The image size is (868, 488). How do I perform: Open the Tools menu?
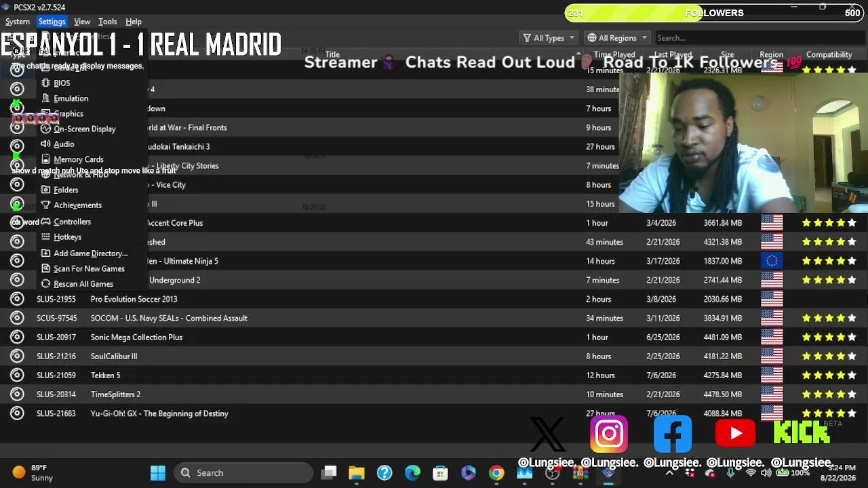[107, 22]
